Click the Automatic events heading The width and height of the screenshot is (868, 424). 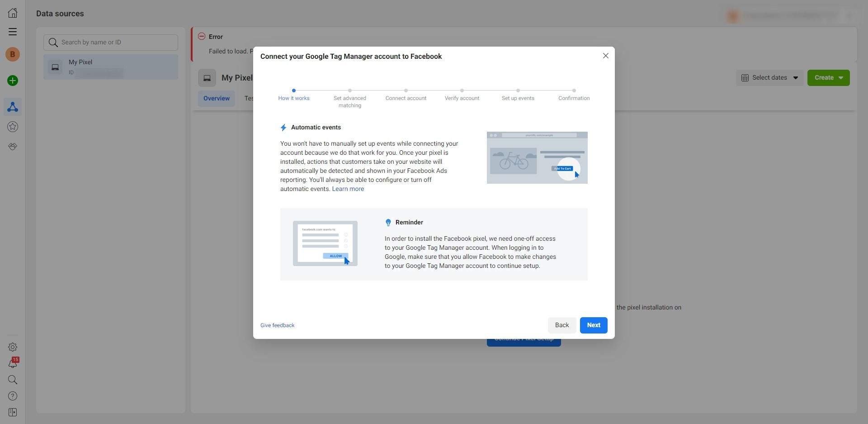point(316,128)
